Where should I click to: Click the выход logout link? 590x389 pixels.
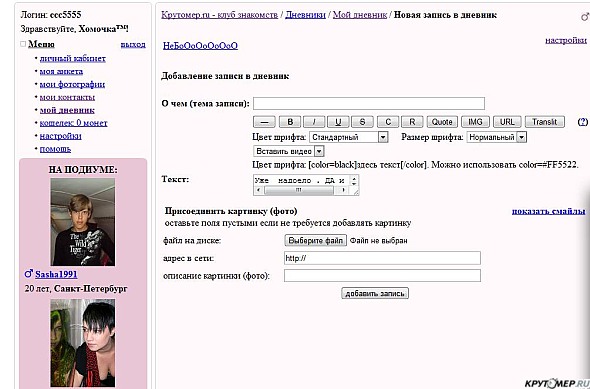133,44
